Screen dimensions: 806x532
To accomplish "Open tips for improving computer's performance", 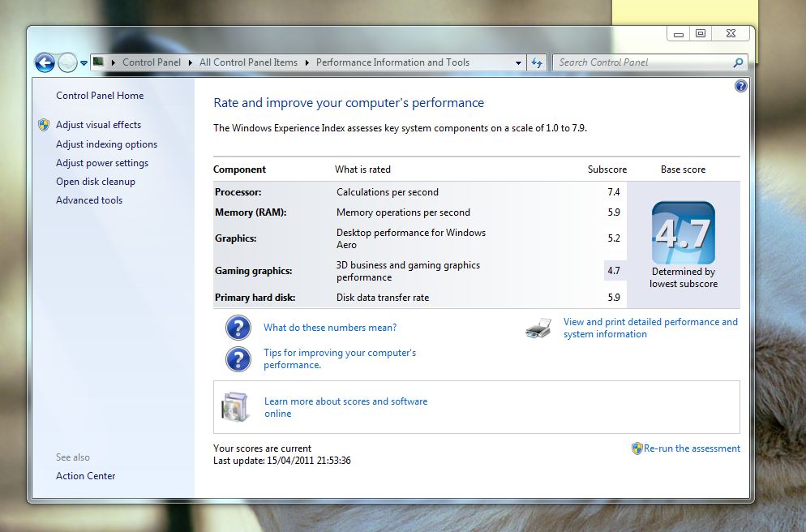I will click(x=340, y=358).
